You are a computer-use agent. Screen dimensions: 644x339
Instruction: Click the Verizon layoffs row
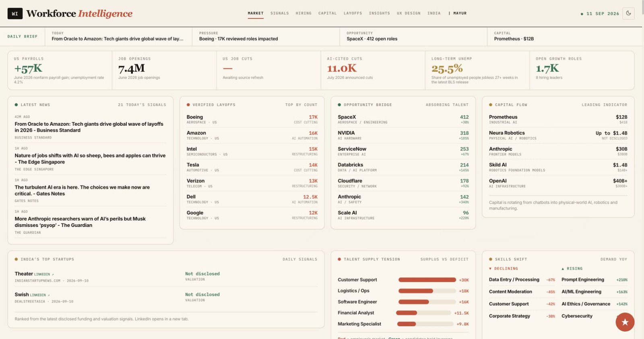pos(252,183)
